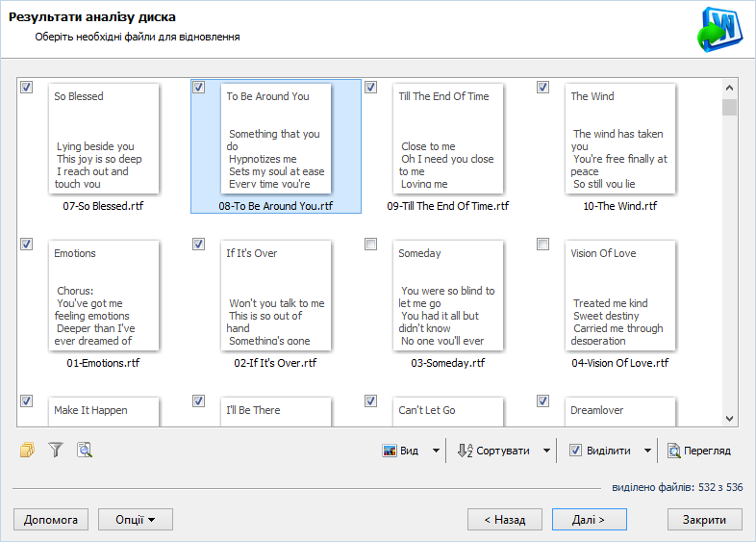Viewport: 756px width, 542px height.
Task: Check the 04-Vision Of Love.rtf checkbox
Action: 542,245
